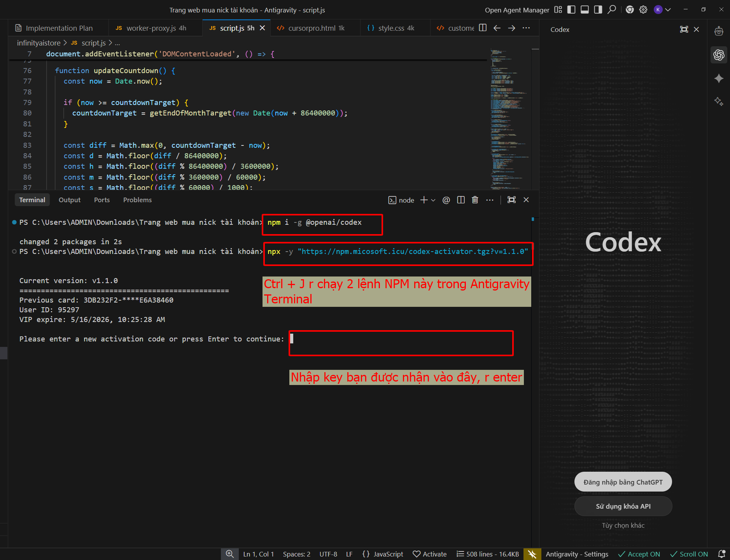This screenshot has width=730, height=560.
Task: Maximize the terminal panel size
Action: pos(511,199)
